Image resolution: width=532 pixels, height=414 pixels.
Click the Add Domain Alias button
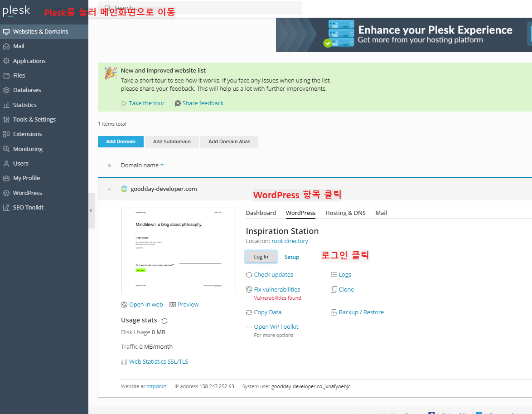229,141
